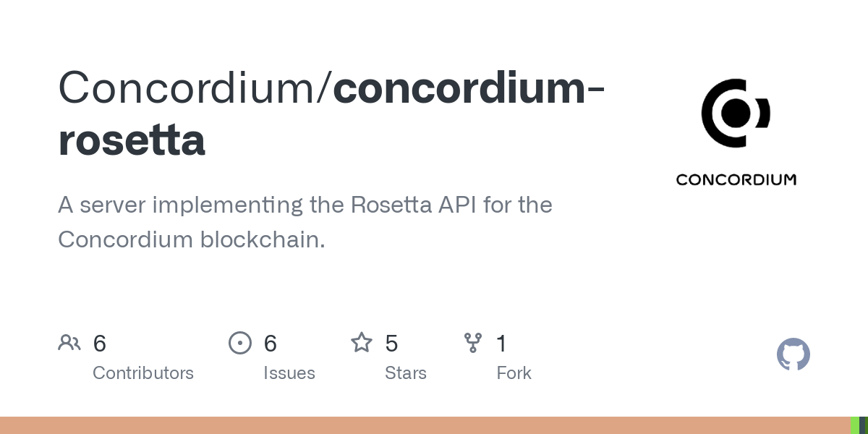Viewport: 868px width, 434px height.
Task: Click the Fork branch icon
Action: click(x=473, y=343)
